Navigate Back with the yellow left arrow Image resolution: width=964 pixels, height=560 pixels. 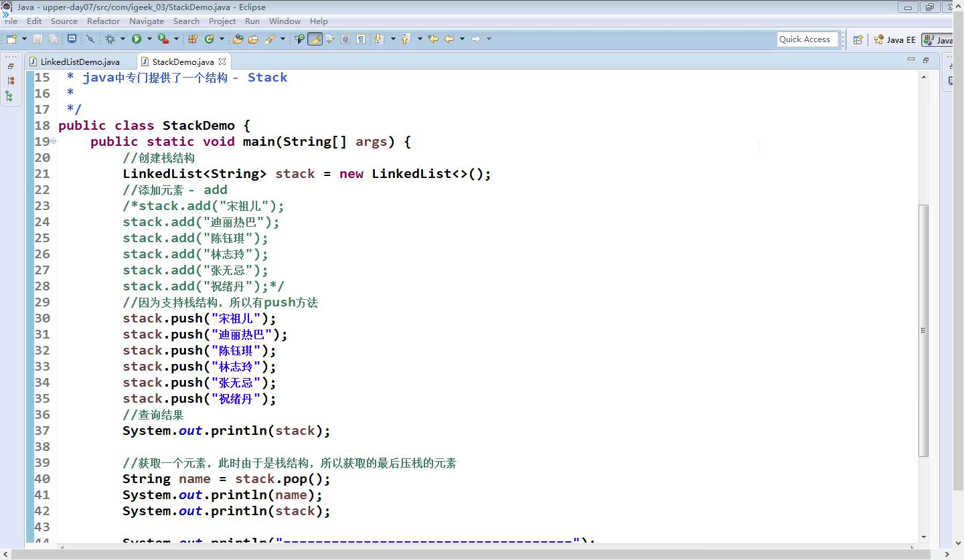pos(449,39)
